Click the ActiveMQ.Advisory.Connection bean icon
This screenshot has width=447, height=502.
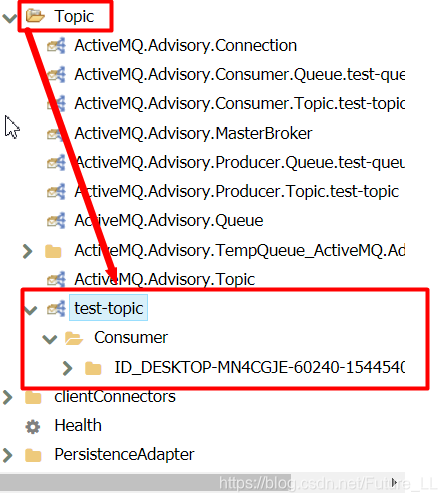click(x=56, y=46)
